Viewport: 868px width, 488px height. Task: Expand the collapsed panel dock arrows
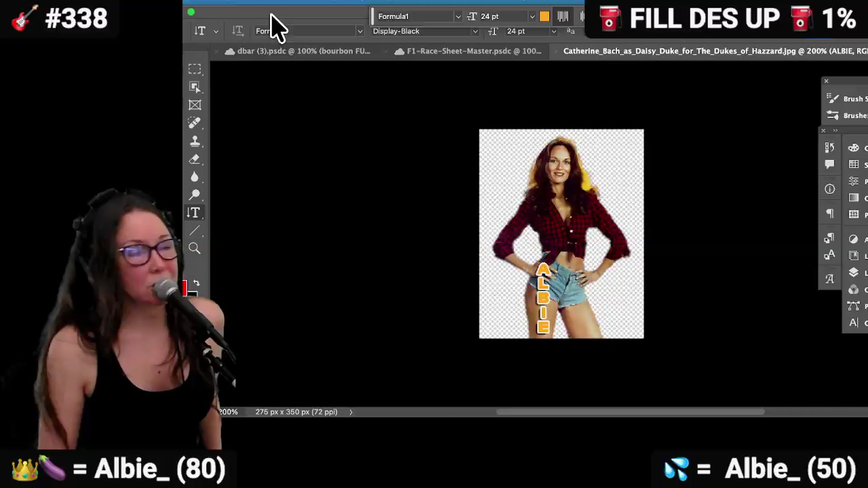tap(835, 131)
